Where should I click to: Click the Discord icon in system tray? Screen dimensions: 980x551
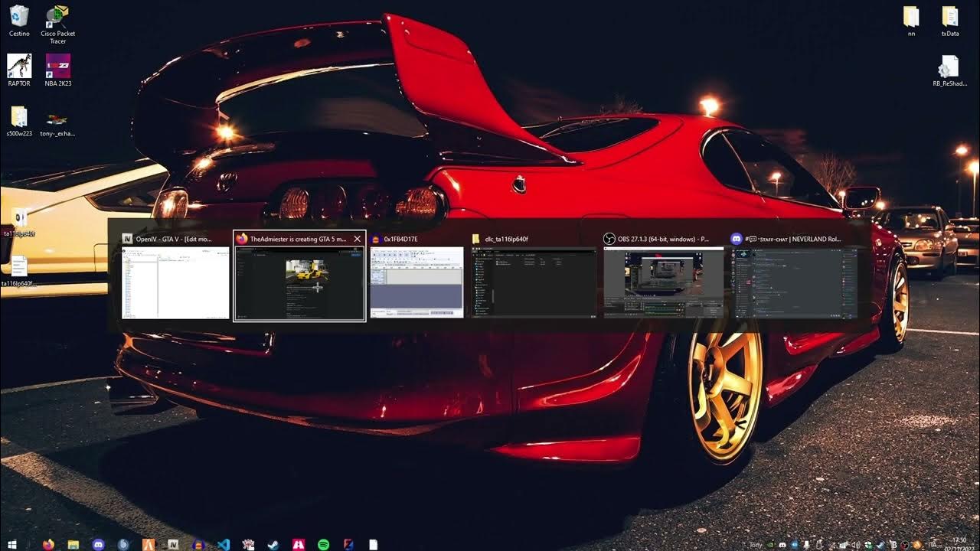click(783, 544)
